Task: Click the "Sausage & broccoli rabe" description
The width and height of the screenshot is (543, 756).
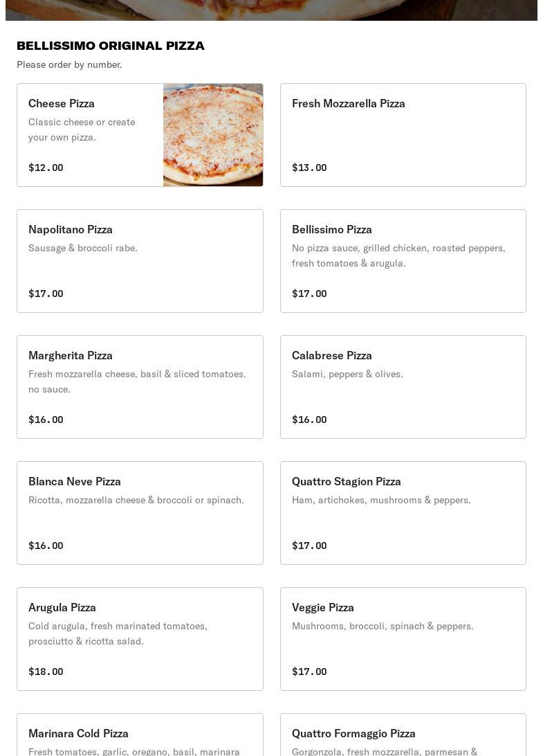Action: pos(83,248)
